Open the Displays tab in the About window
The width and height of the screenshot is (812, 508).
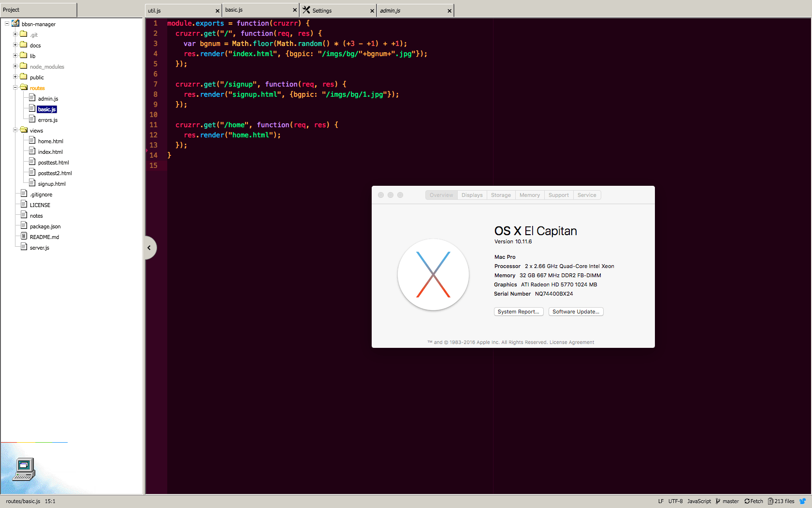[472, 194]
